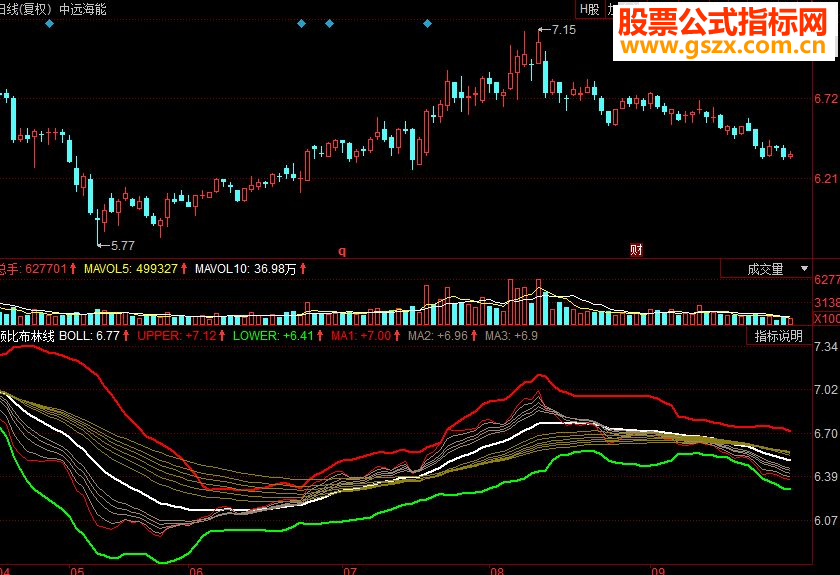
Task: Click the 6.07 indicator axis value
Action: coord(826,520)
